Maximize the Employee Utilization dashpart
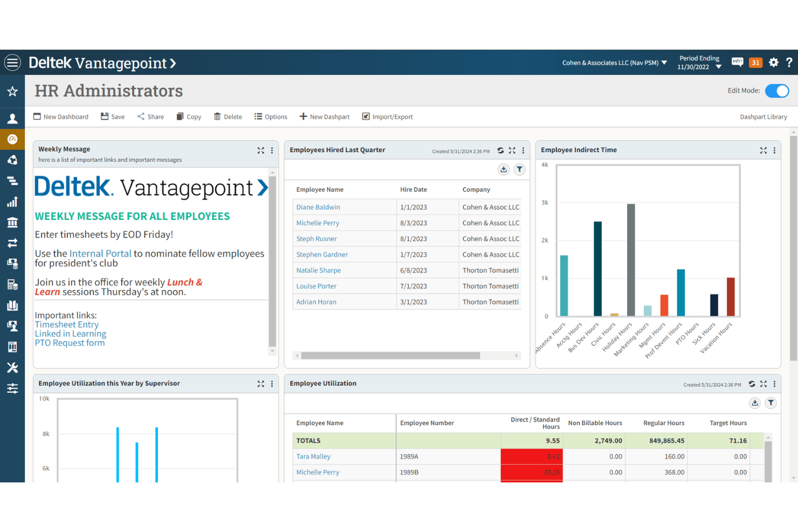 (763, 384)
